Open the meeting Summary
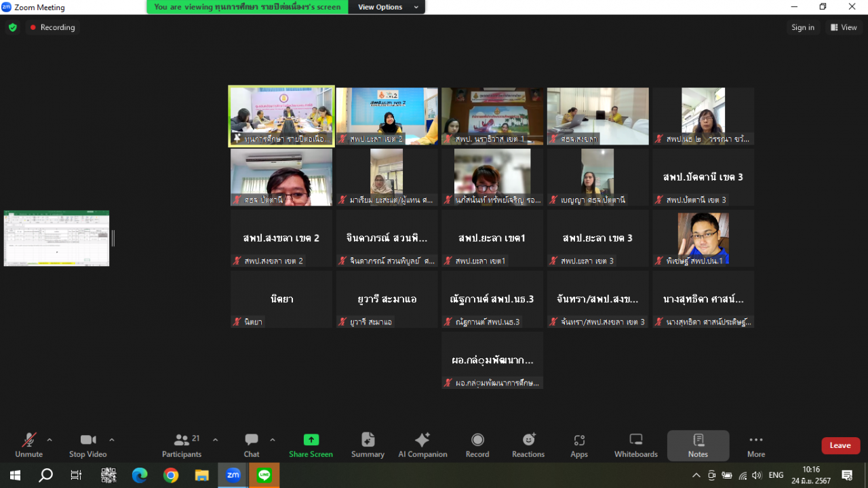 point(368,445)
